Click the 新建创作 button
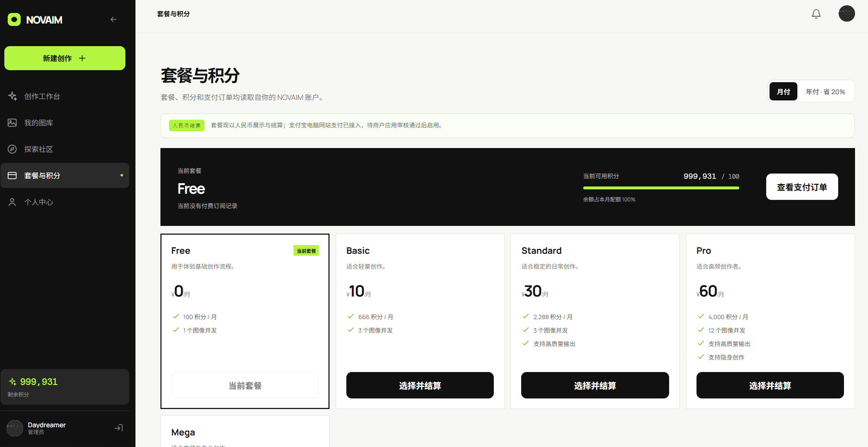 65,58
